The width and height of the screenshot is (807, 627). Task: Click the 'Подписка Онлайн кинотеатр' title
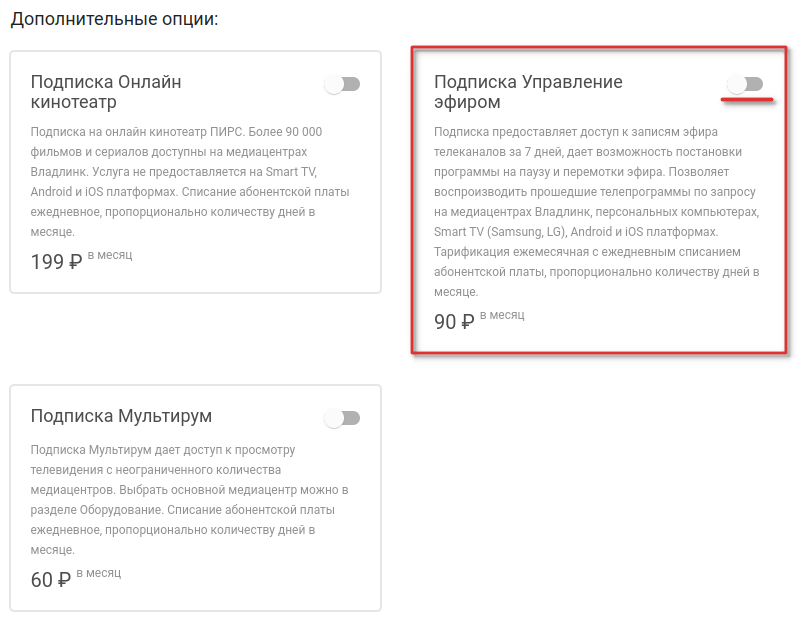tap(106, 92)
